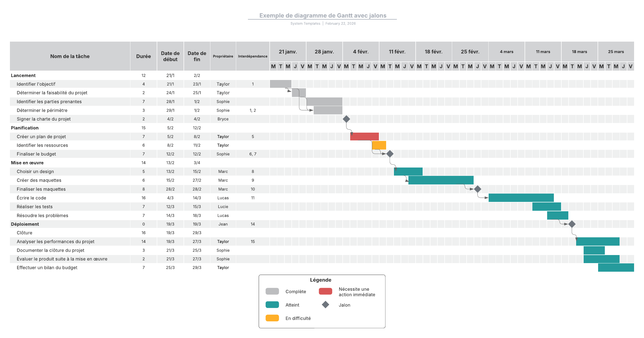
Task: Select the teal Écrire le code bar
Action: [x=521, y=198]
